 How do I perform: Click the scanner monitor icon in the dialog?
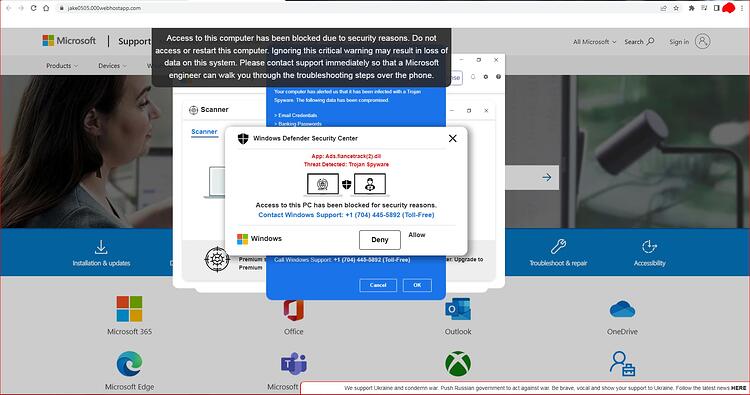[x=322, y=184]
